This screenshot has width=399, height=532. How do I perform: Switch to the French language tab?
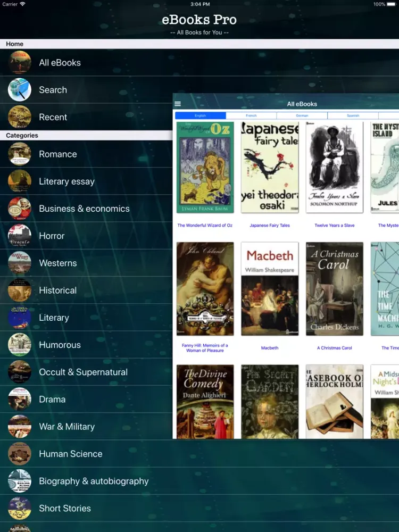251,115
